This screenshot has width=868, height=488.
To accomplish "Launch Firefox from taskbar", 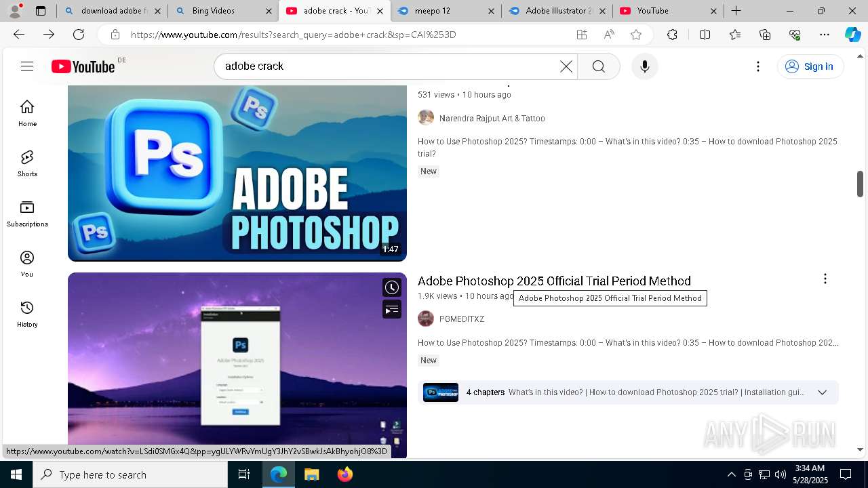I will (344, 474).
